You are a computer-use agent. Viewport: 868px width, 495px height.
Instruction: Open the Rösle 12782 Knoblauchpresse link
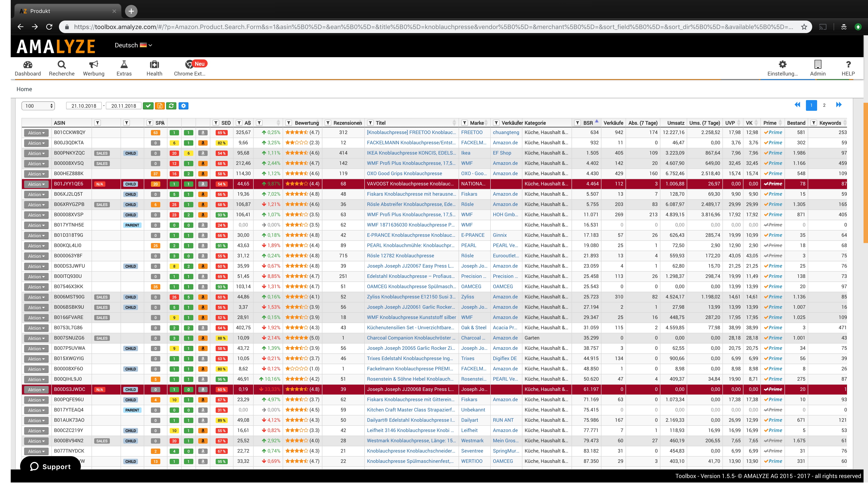click(x=400, y=256)
